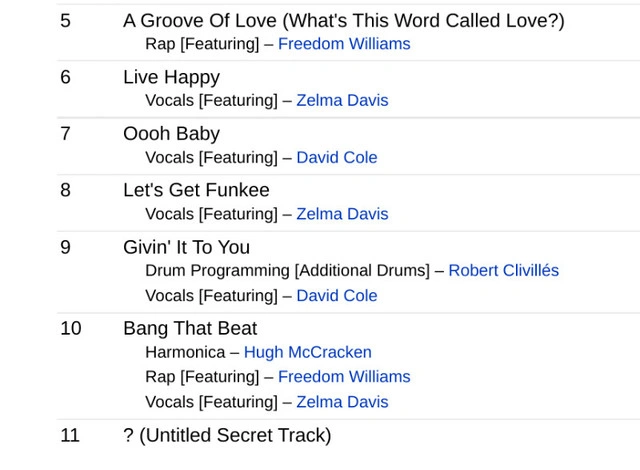Click Zelma Davis link under Live Happy
640x470 pixels.
(342, 100)
